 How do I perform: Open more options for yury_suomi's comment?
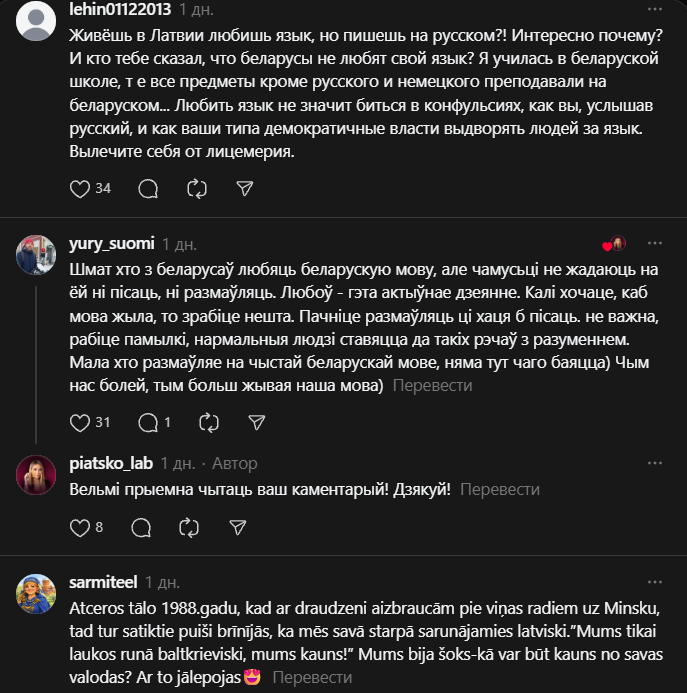point(654,243)
